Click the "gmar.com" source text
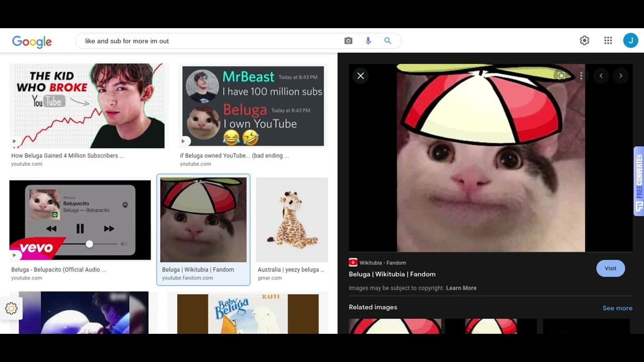 tap(270, 278)
